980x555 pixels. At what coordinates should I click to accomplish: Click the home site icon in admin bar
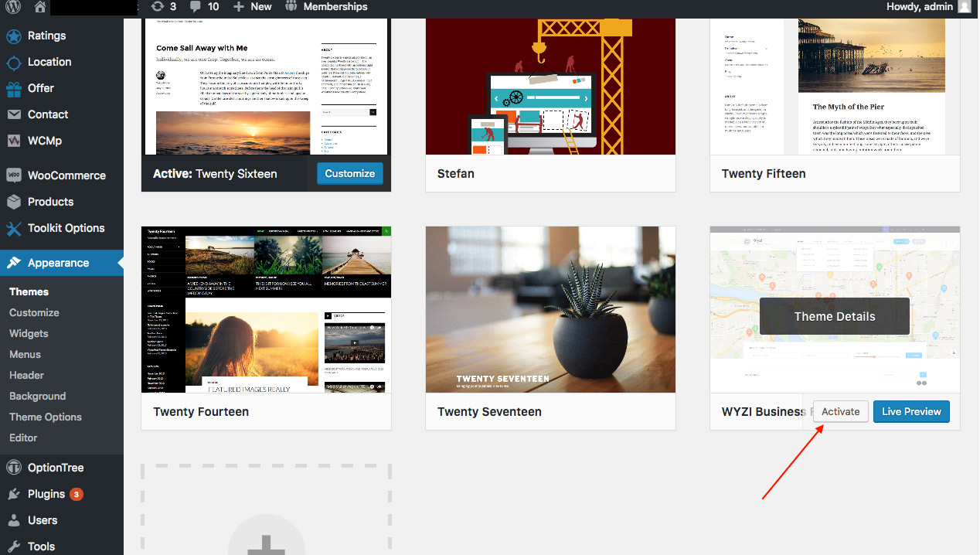[x=40, y=7]
